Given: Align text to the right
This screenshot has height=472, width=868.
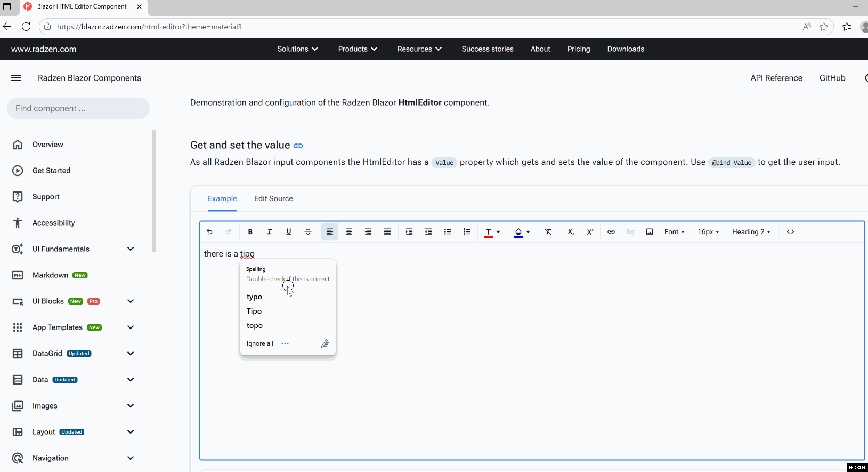Looking at the screenshot, I should (x=368, y=232).
